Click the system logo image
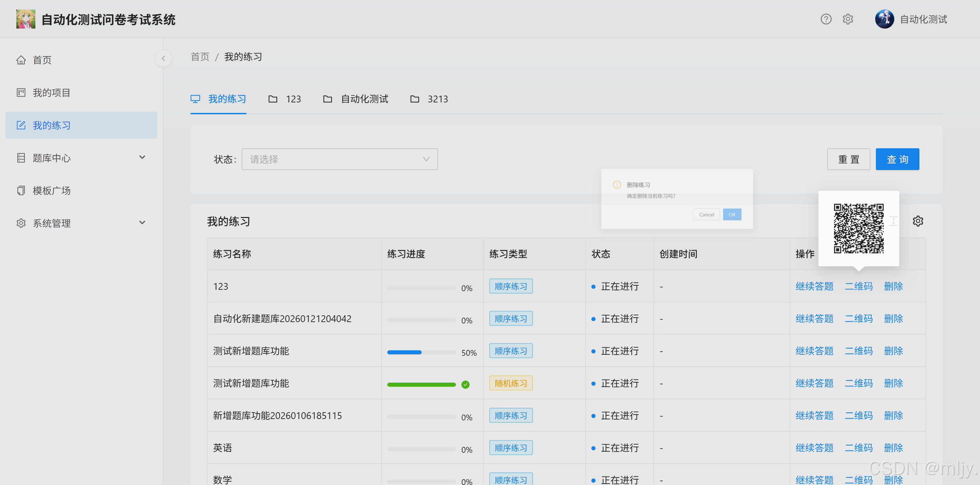This screenshot has width=980, height=485. click(x=26, y=19)
